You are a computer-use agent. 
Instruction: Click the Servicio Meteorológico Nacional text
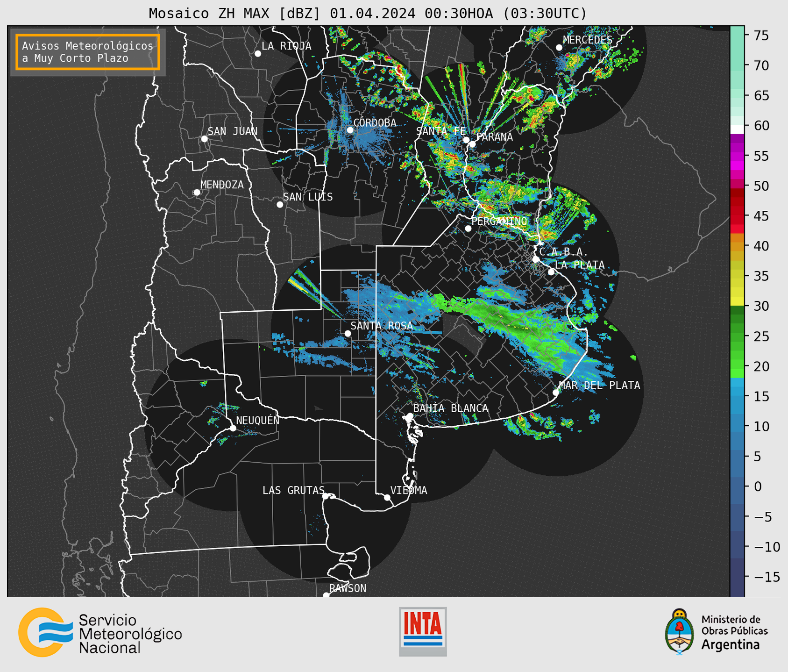pos(130,634)
